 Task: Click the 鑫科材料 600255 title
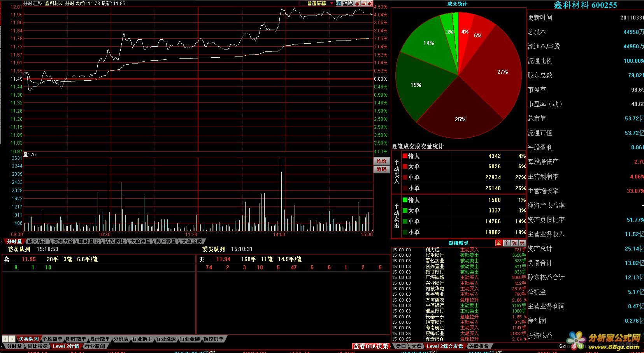point(585,5)
